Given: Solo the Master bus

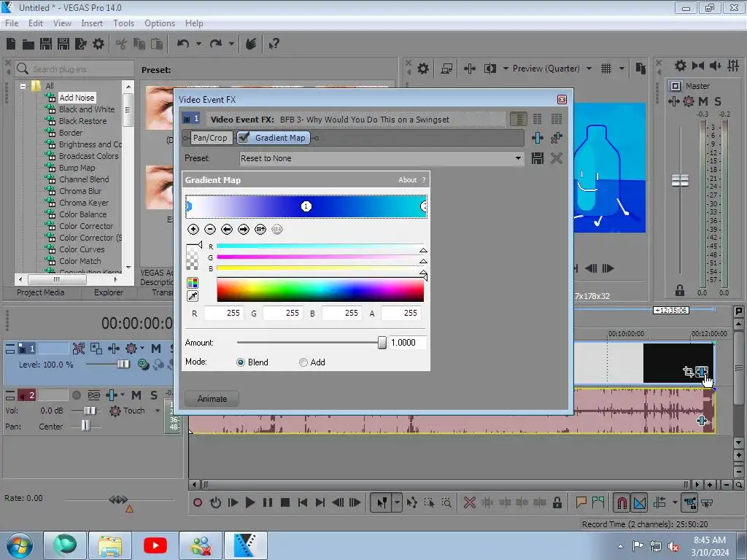Looking at the screenshot, I should pos(718,101).
